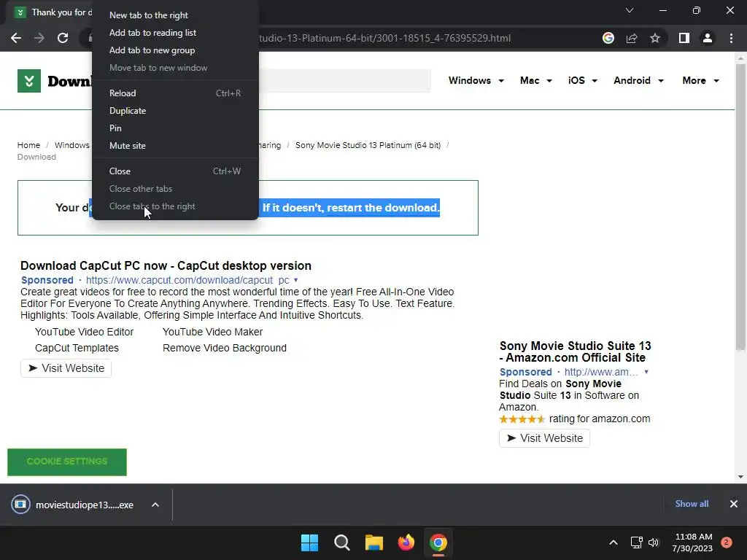This screenshot has height=560, width=747.
Task: Launch Firefox from taskbar
Action: [x=406, y=542]
